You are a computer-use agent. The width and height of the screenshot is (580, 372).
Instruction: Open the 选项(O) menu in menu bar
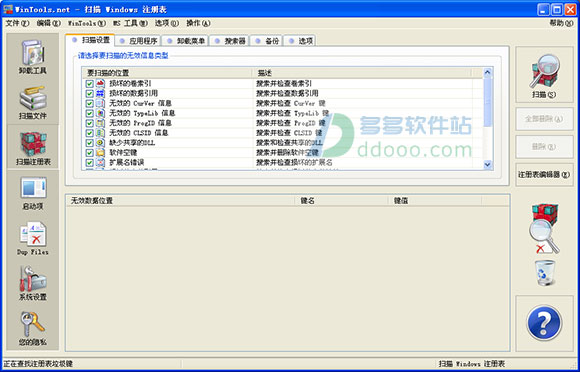coord(166,23)
